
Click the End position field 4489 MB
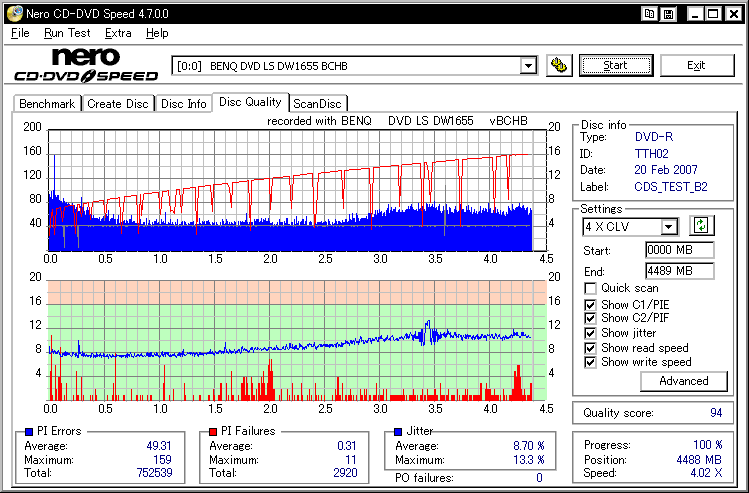tap(679, 271)
